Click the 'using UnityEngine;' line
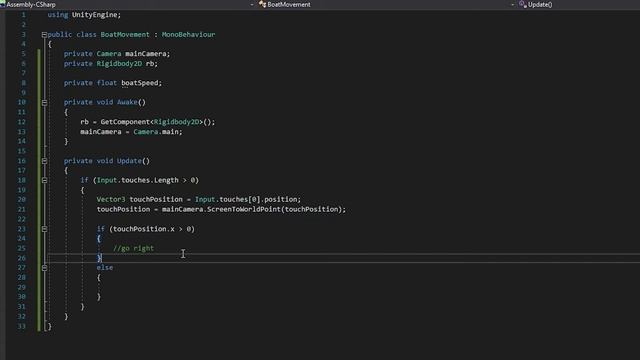 (x=84, y=15)
